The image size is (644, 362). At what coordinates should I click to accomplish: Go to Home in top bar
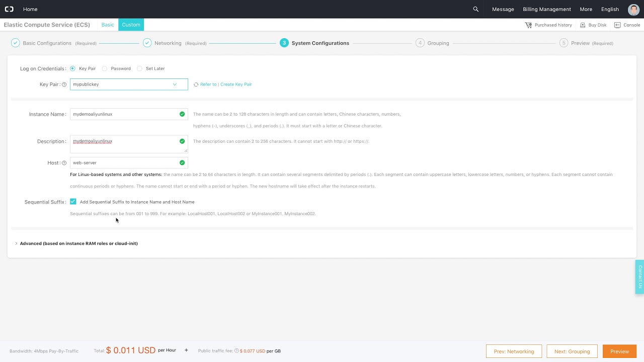[30, 9]
